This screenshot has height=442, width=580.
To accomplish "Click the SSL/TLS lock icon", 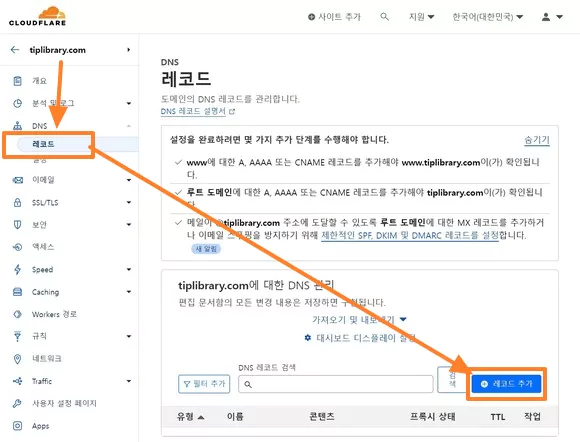I will tap(17, 202).
